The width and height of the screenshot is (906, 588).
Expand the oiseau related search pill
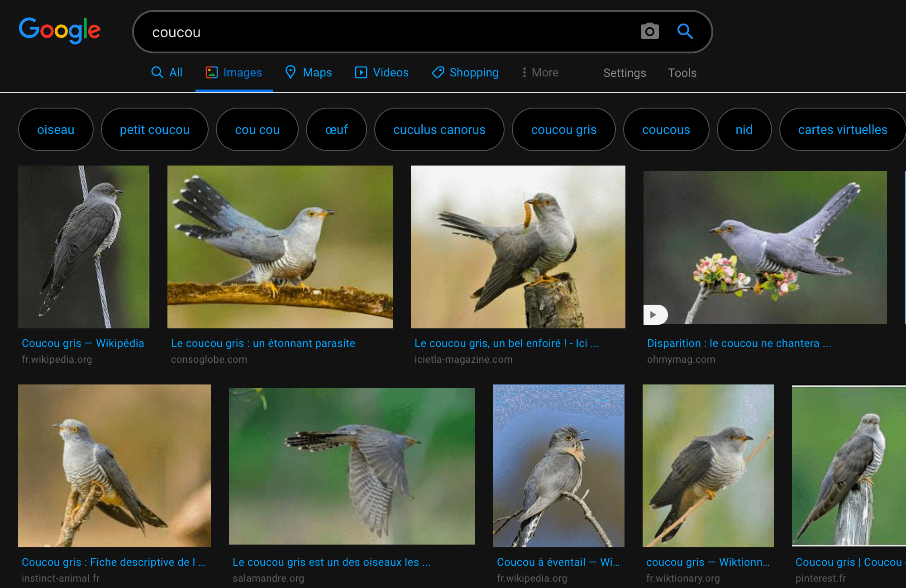click(57, 129)
